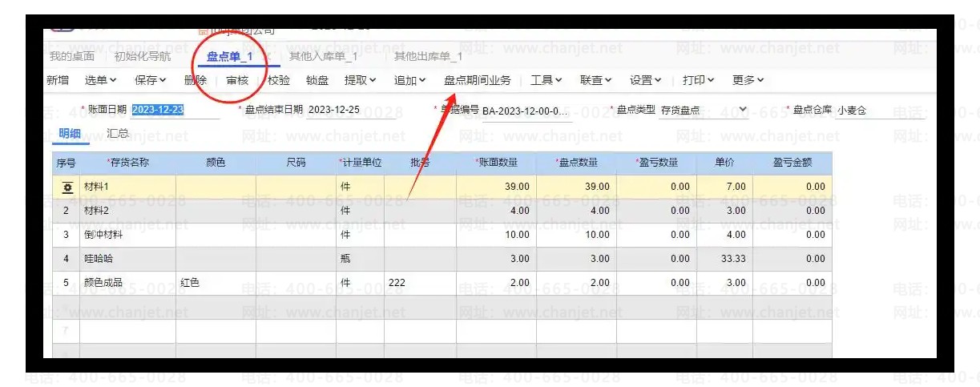Click the 计量单位 column header

tap(360, 163)
